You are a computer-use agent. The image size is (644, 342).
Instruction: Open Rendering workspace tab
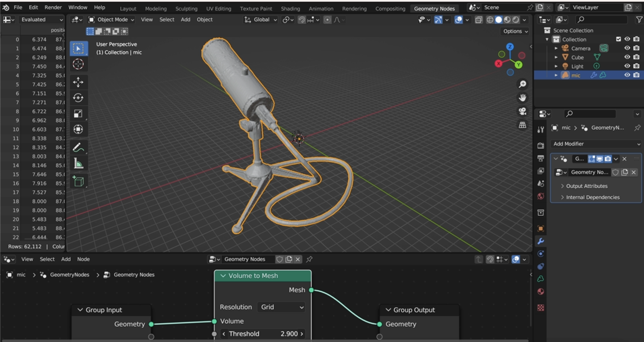pyautogui.click(x=354, y=7)
